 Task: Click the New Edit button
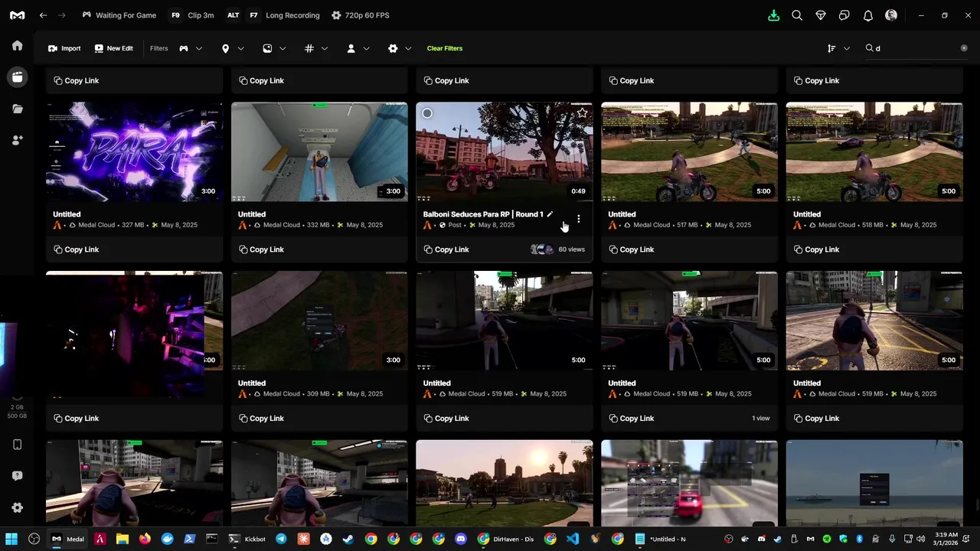113,48
